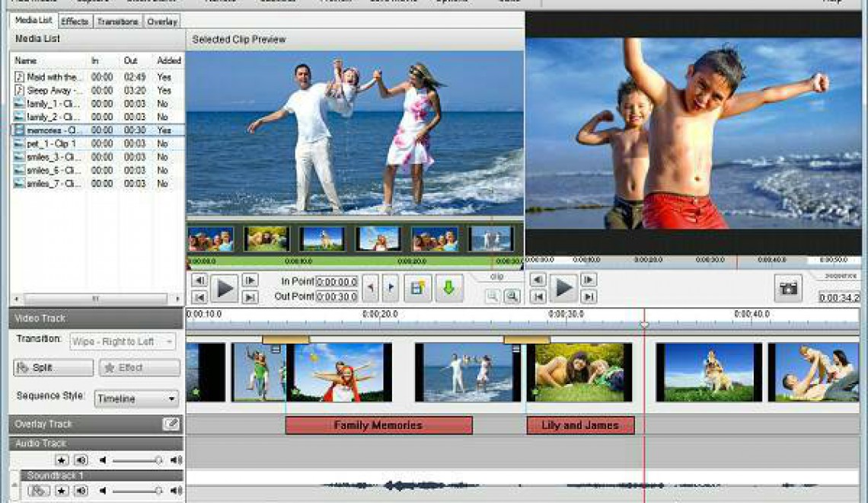The image size is (868, 503).
Task: Select smiles_7 clip in media list
Action: coord(97,184)
